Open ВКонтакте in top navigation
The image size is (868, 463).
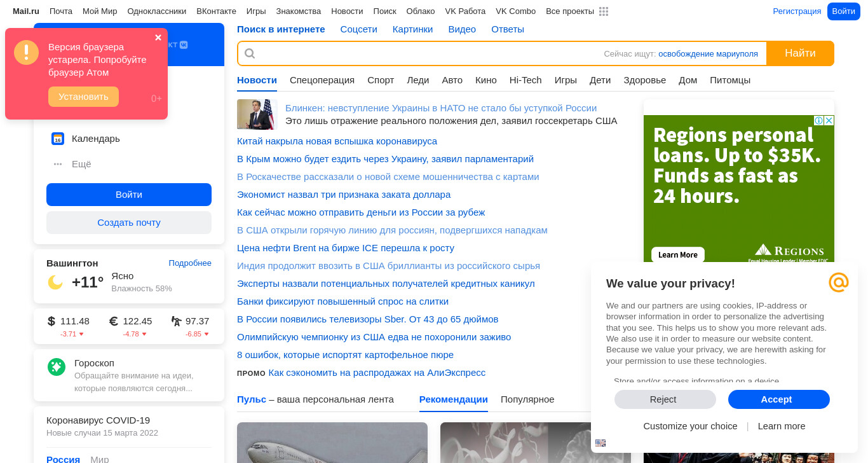click(x=216, y=11)
